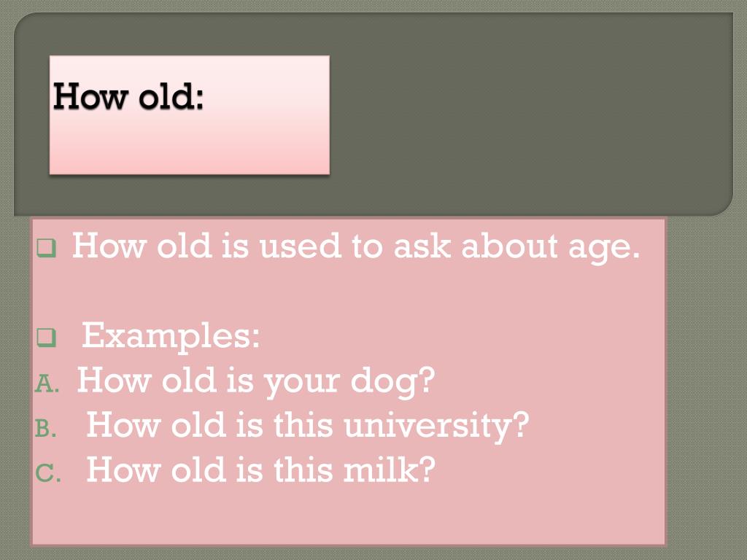
Task: Click the 'A.' list marker
Action: coord(47,384)
